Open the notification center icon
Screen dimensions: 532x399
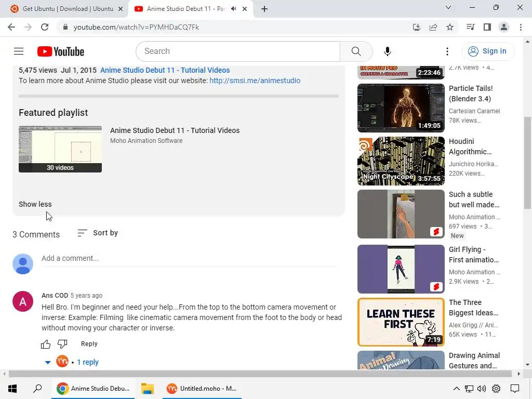pos(515,389)
